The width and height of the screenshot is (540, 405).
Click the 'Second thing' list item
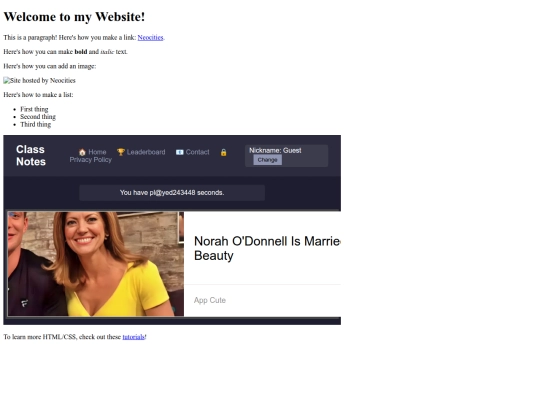point(38,117)
